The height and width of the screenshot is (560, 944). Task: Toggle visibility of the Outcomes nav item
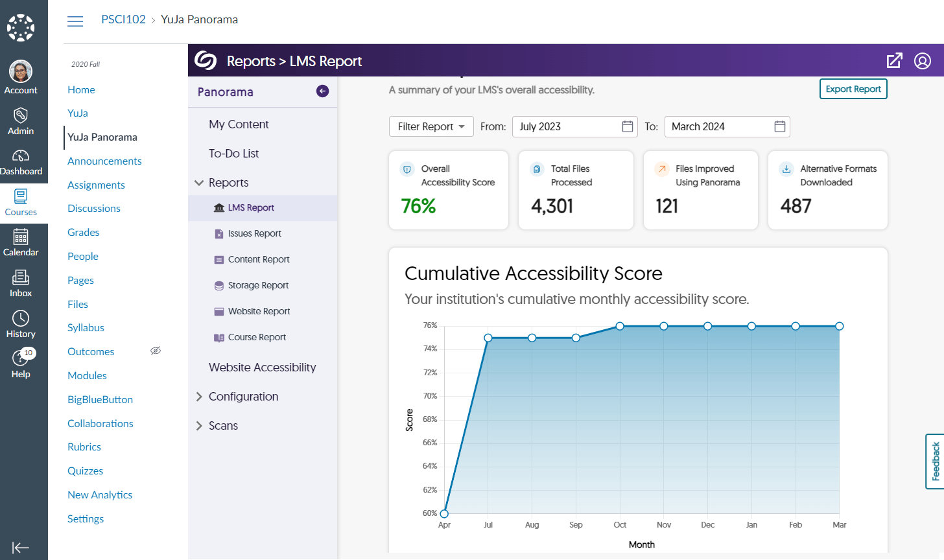click(x=156, y=351)
